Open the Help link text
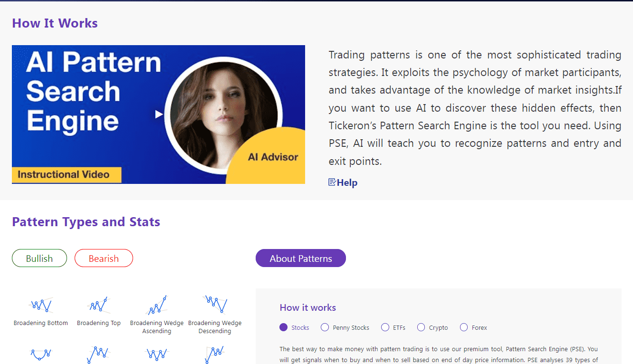 (347, 183)
